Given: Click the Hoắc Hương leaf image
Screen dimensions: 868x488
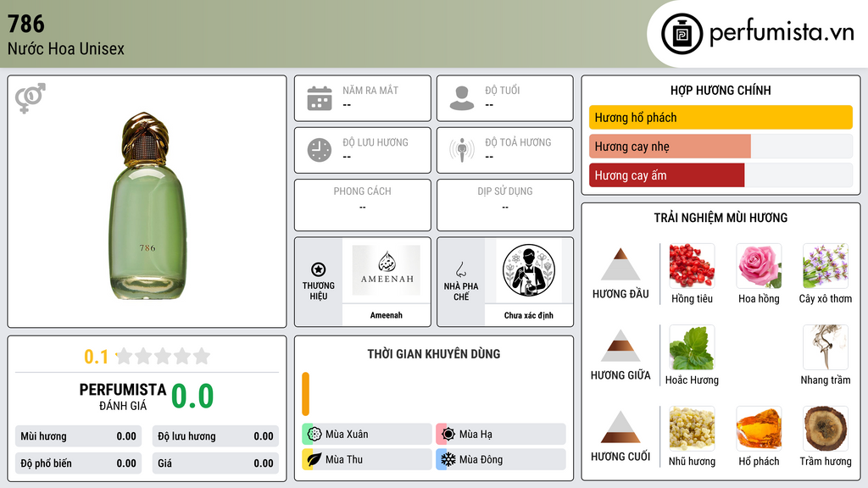Looking at the screenshot, I should [692, 347].
